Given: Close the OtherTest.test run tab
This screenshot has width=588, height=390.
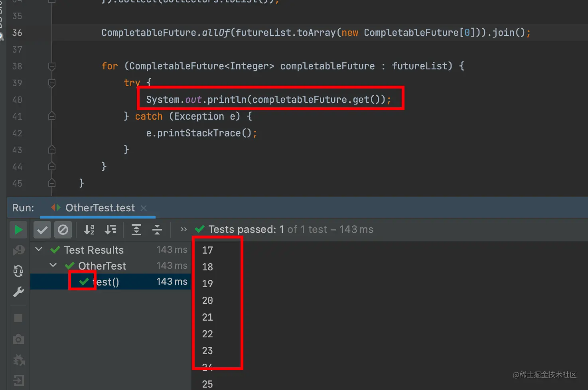Looking at the screenshot, I should (144, 208).
